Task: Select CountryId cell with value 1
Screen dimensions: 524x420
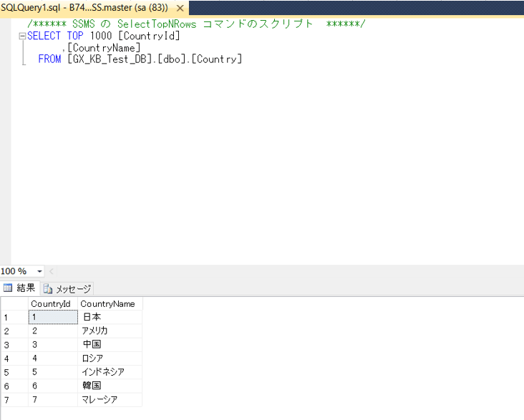Action: point(53,317)
